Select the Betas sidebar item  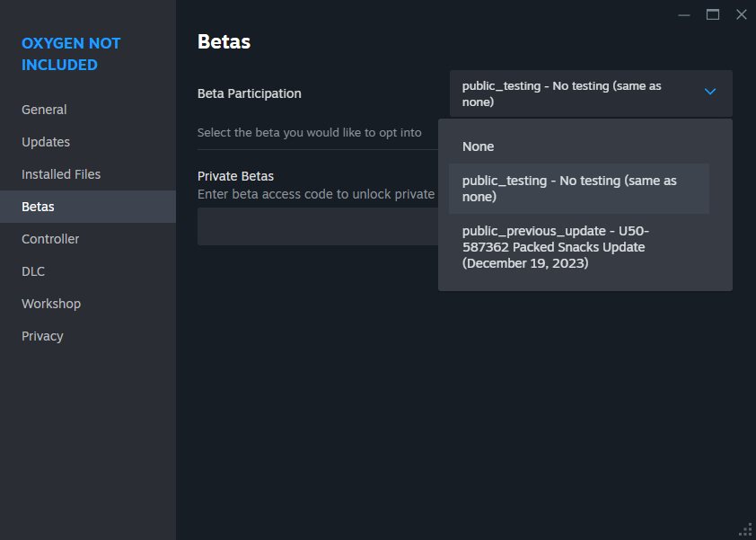point(38,207)
